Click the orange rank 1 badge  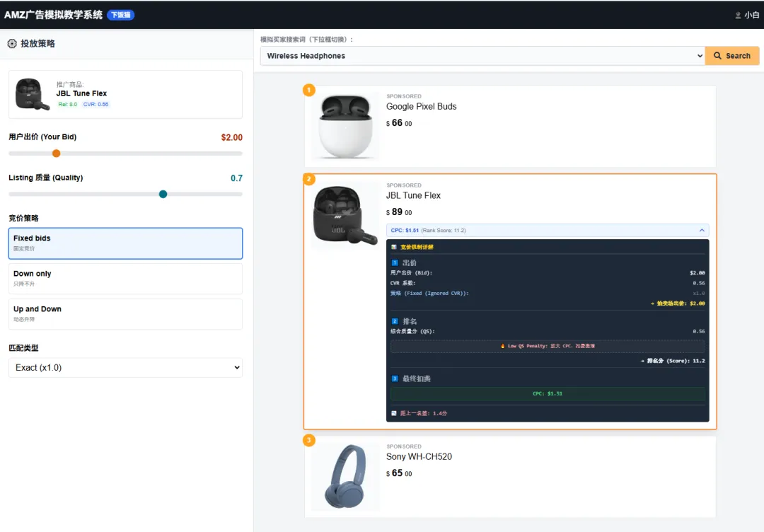pos(308,90)
